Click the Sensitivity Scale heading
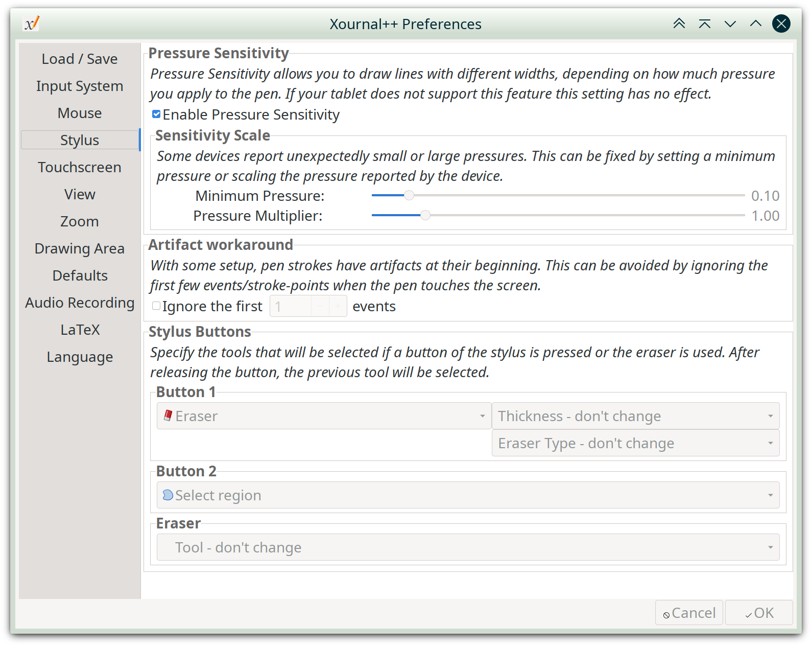 coord(212,135)
